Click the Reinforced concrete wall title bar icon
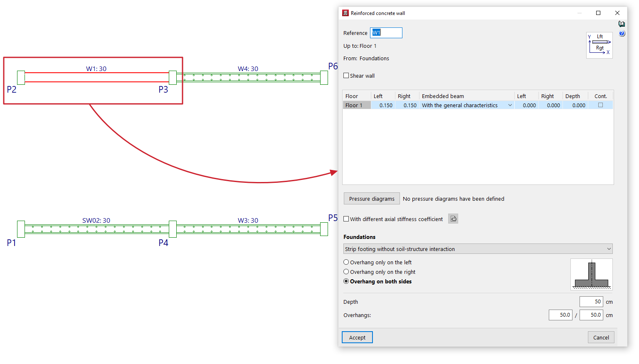Screen dimensions: 639x364 click(345, 13)
